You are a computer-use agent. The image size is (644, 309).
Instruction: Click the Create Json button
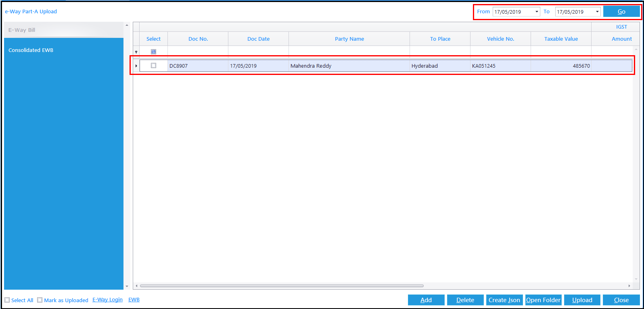tap(504, 300)
